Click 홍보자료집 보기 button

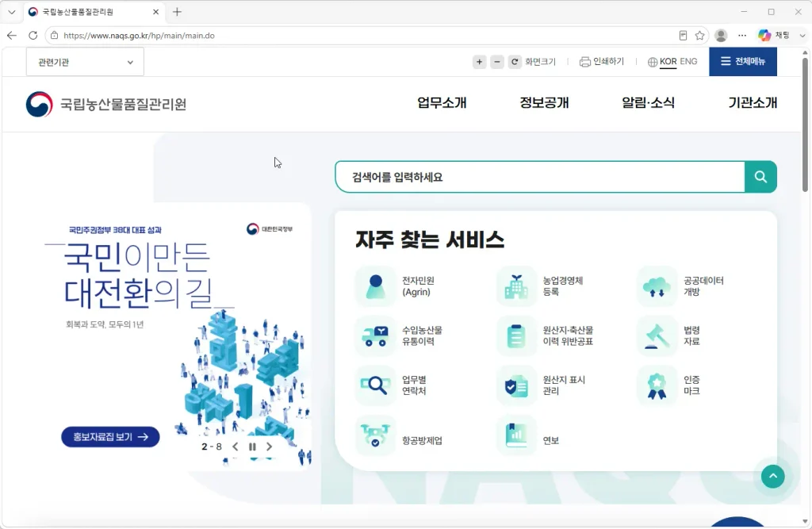pos(110,437)
